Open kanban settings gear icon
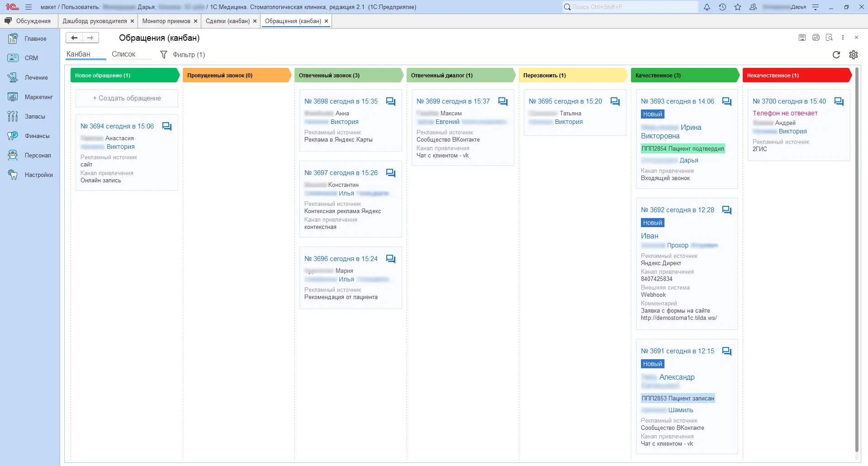The image size is (868, 466). (x=853, y=55)
